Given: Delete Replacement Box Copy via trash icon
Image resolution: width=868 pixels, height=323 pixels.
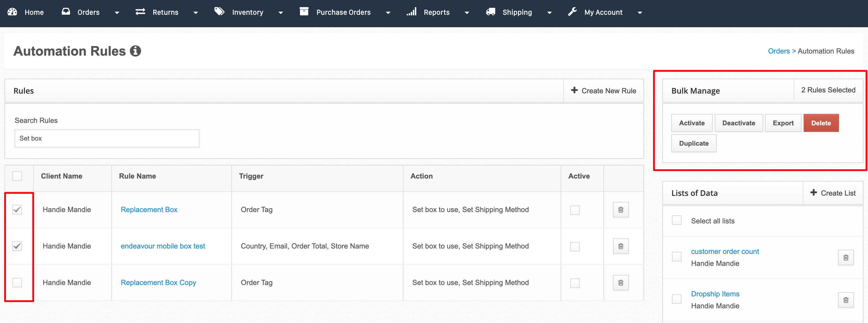Looking at the screenshot, I should 621,283.
